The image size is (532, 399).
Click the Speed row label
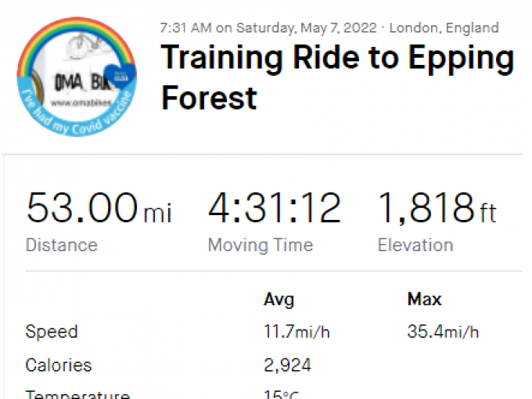(x=52, y=332)
